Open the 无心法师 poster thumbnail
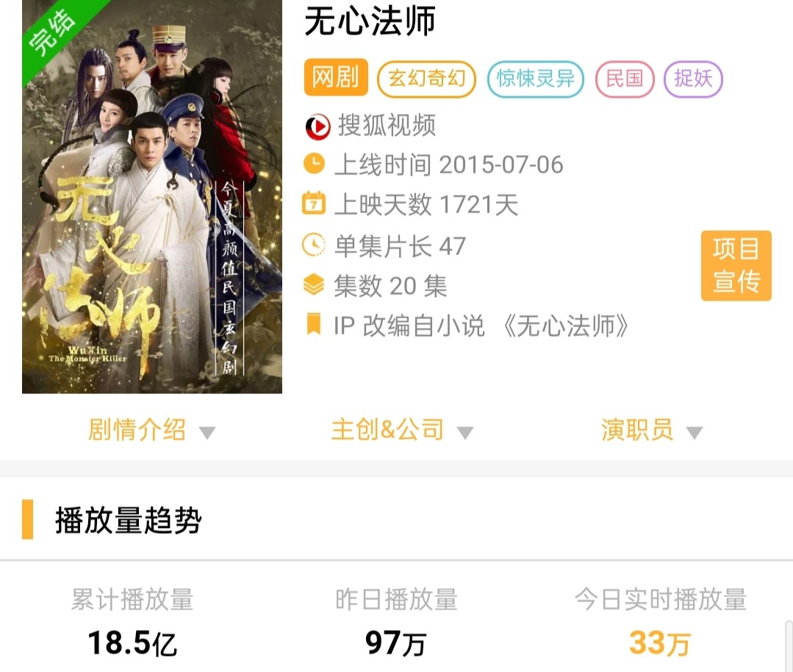Image resolution: width=793 pixels, height=672 pixels. coord(151,196)
